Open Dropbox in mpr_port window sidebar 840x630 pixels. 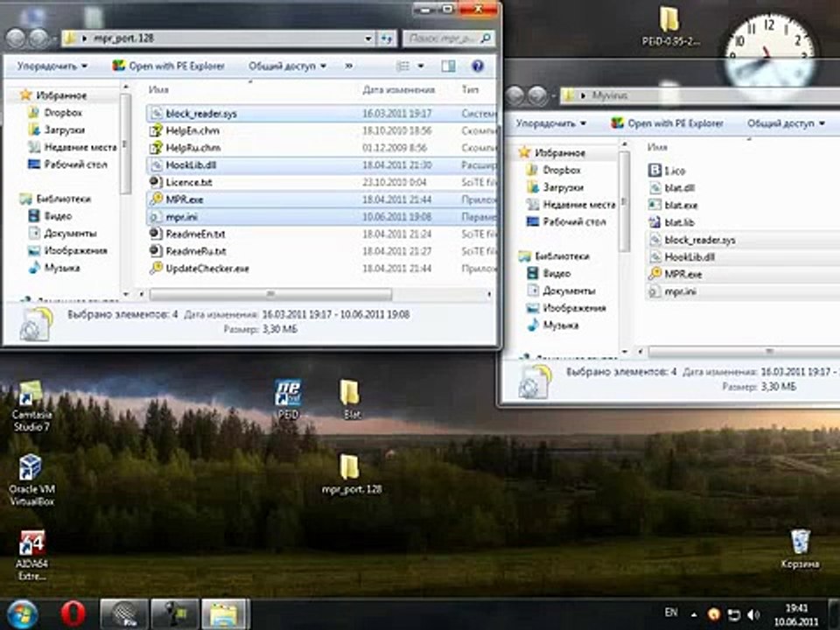(56, 113)
